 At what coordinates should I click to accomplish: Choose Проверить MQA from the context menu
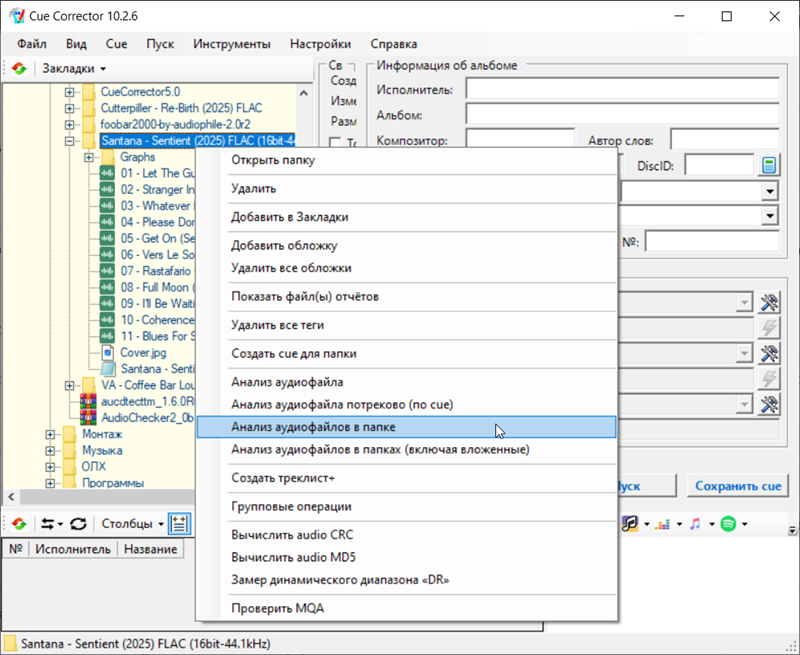[x=407, y=608]
